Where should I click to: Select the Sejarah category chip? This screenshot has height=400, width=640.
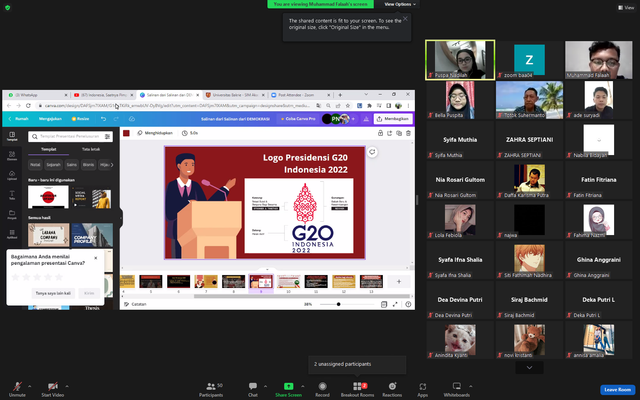tap(53, 165)
